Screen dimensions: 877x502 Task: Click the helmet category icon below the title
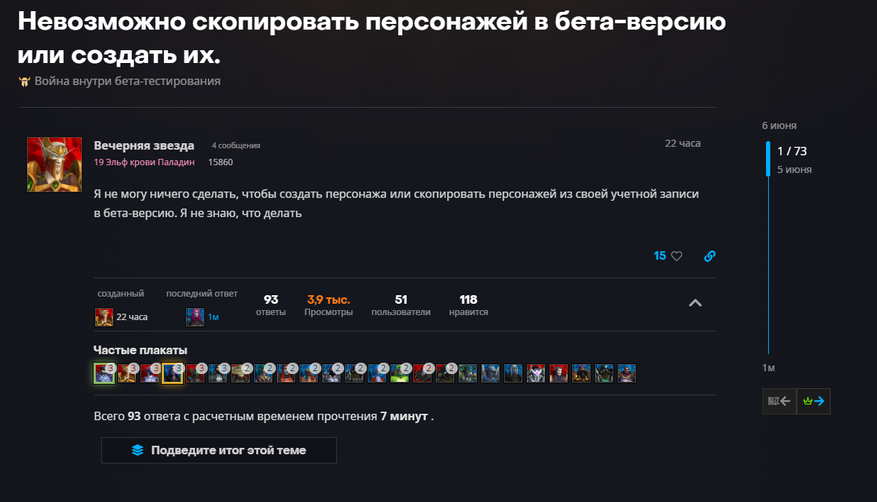click(x=24, y=82)
